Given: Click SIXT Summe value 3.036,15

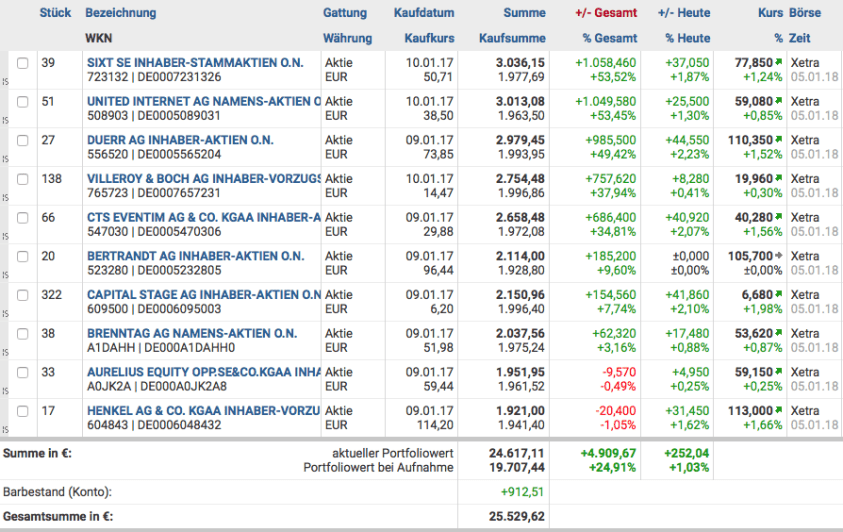Looking at the screenshot, I should [520, 62].
